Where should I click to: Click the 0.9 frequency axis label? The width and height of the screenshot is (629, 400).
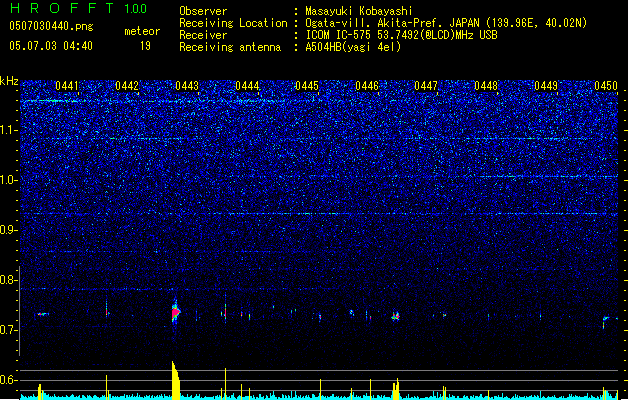(x=9, y=230)
